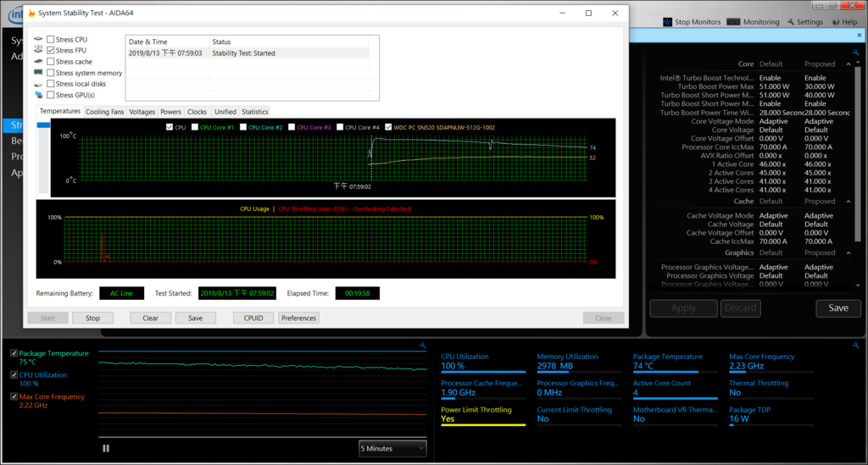Uncheck the CPU temperature graph checkbox
The width and height of the screenshot is (868, 465).
click(x=170, y=127)
